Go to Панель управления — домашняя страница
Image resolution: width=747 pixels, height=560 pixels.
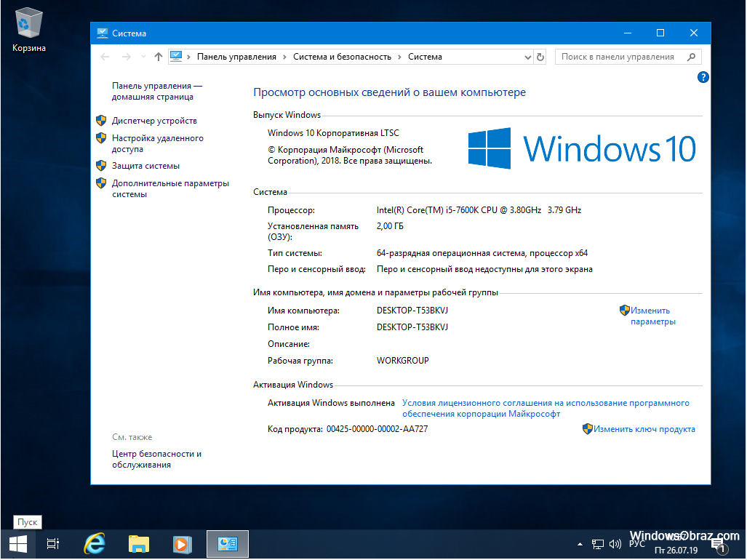click(x=156, y=91)
